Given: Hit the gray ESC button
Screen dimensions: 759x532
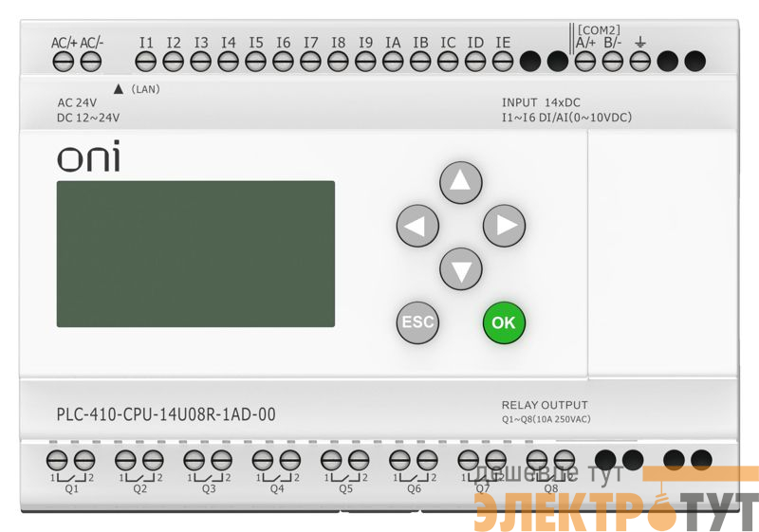Looking at the screenshot, I should coord(417,322).
